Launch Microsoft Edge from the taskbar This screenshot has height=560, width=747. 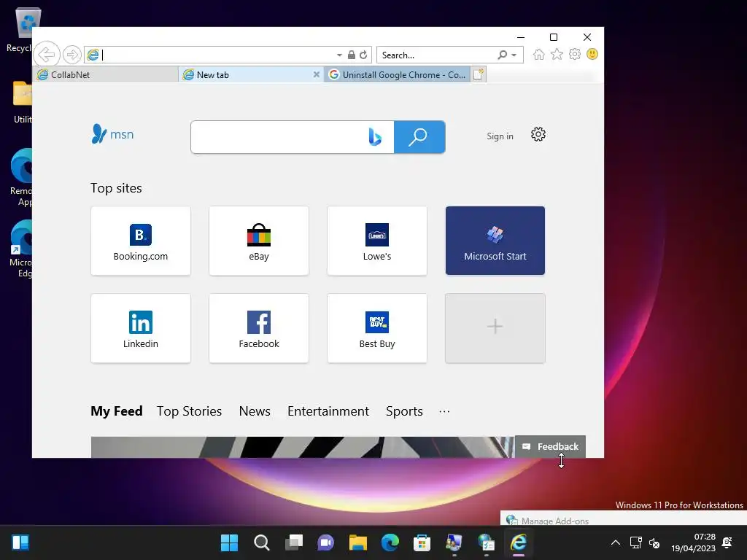pos(390,542)
